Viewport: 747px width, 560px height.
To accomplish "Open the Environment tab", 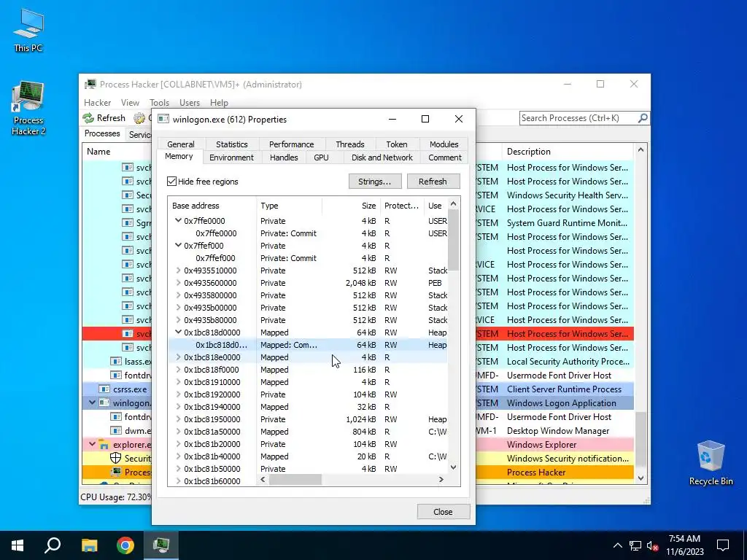I will tap(231, 157).
